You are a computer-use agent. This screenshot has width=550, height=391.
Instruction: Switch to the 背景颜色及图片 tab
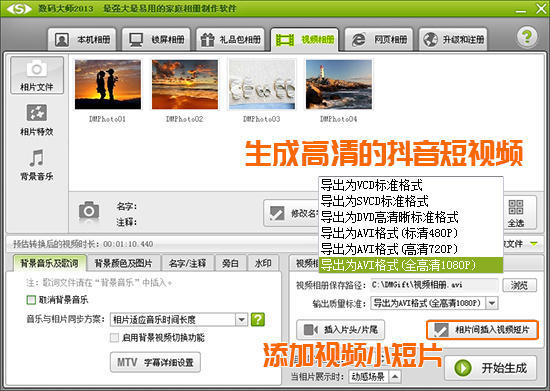click(x=123, y=263)
